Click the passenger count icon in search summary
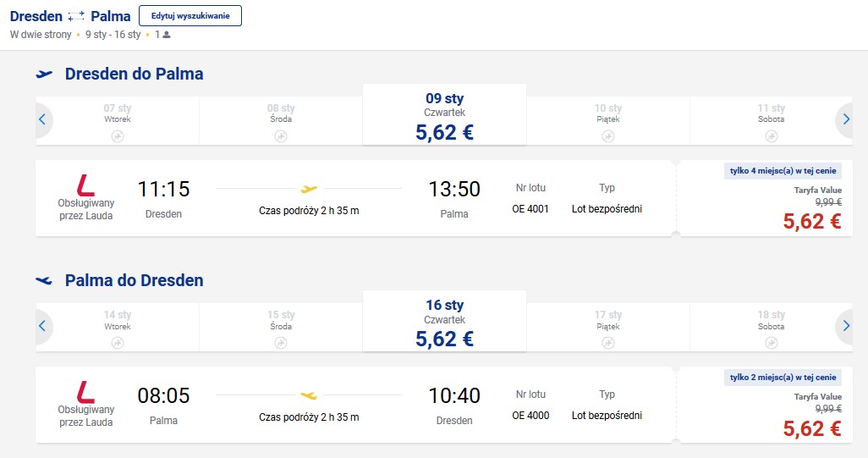The width and height of the screenshot is (868, 458). pos(167,35)
